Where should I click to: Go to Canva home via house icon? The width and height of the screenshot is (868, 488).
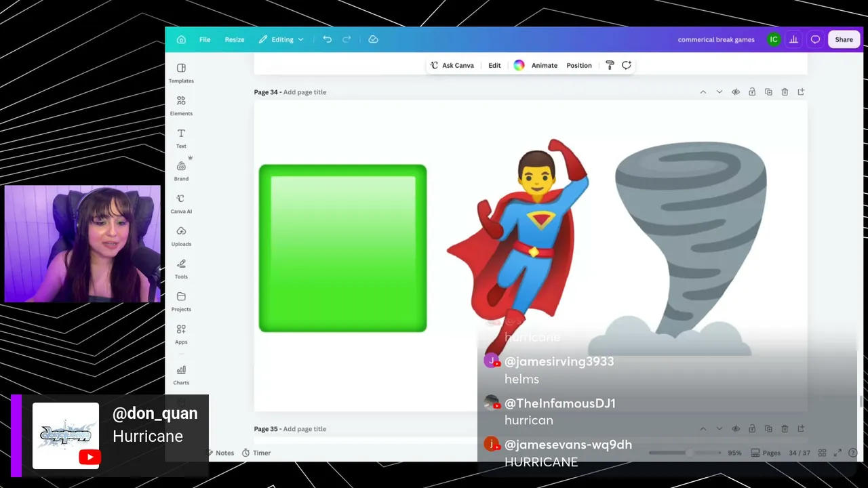[x=181, y=39]
